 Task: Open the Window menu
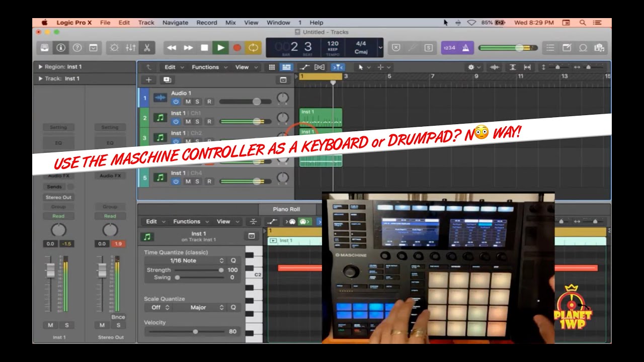pyautogui.click(x=278, y=23)
